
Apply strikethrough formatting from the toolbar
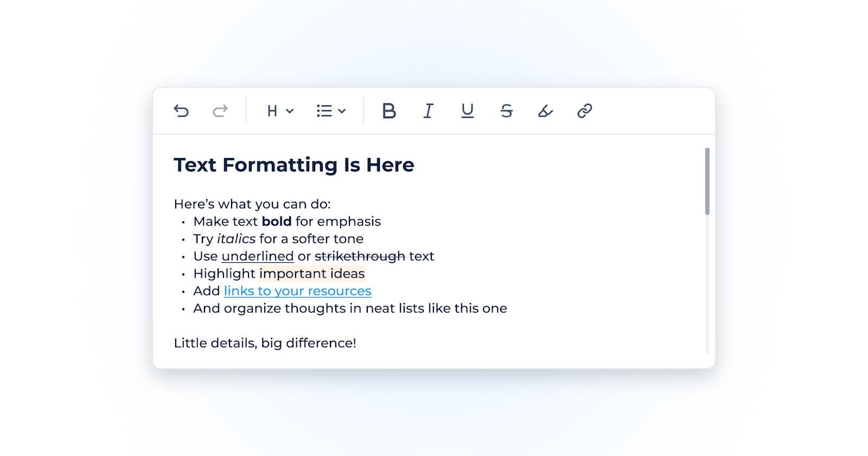pyautogui.click(x=506, y=111)
